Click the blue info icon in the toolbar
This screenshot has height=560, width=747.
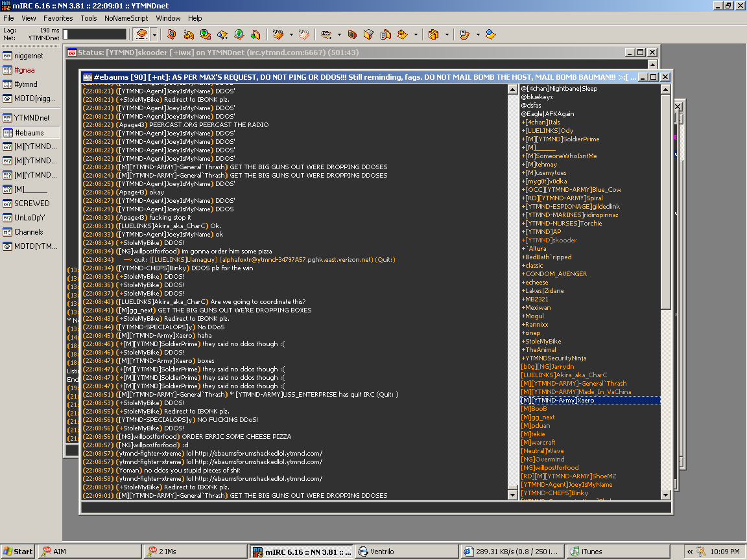tap(491, 34)
